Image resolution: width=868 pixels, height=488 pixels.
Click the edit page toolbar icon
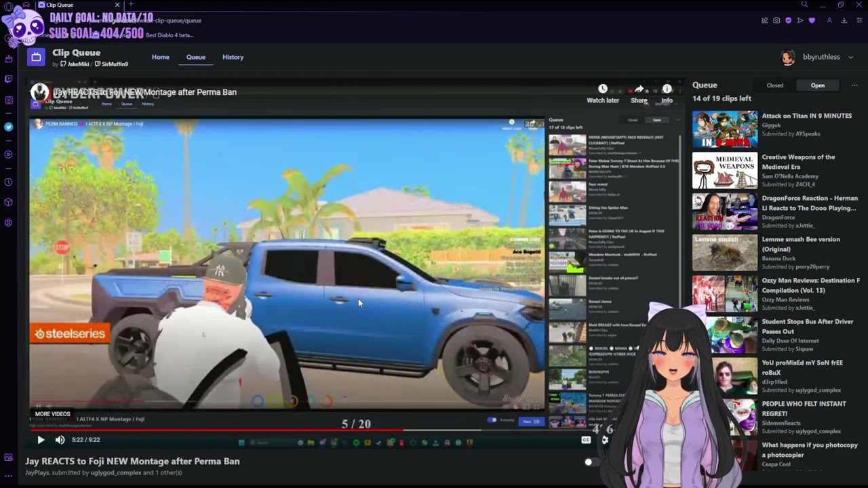pos(765,20)
